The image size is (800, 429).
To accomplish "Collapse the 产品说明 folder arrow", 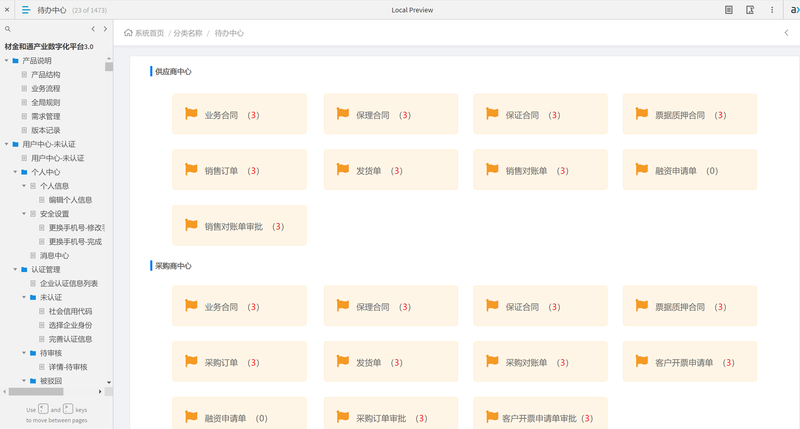I will pyautogui.click(x=6, y=60).
